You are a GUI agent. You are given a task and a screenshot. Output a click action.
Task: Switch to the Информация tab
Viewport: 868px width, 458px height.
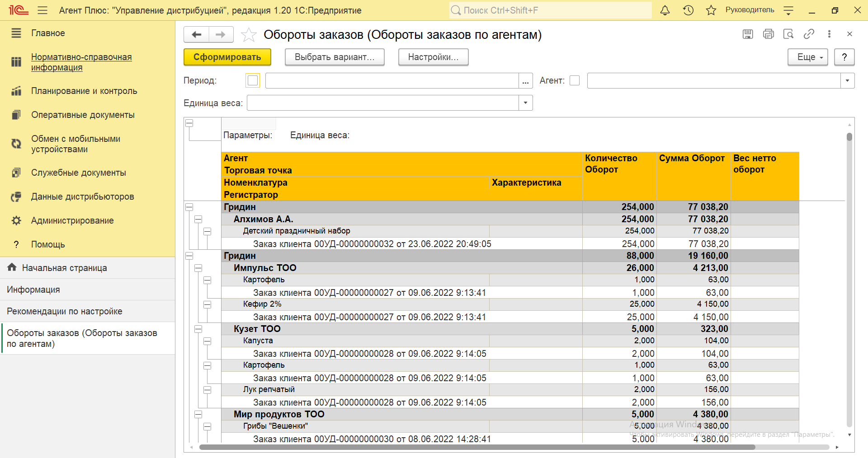pos(87,290)
